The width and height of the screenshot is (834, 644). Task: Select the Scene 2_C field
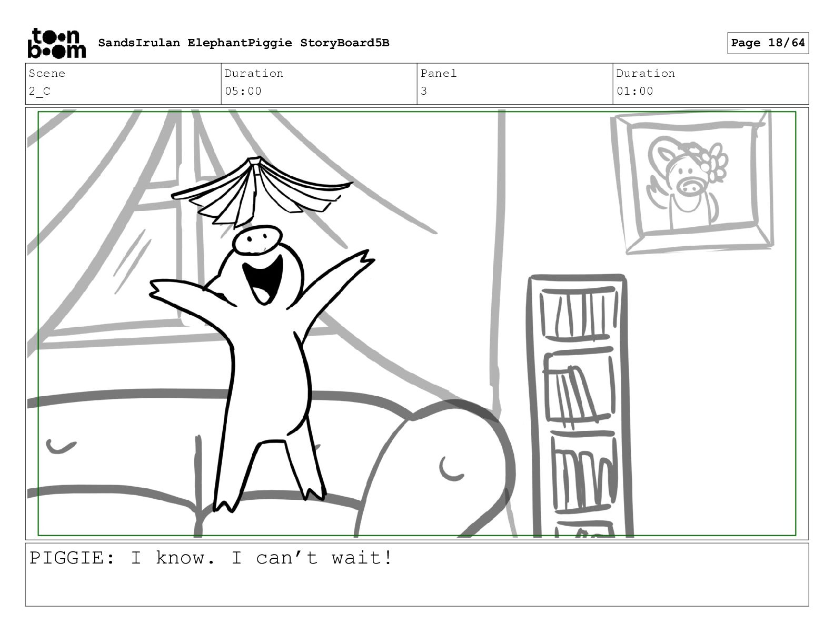click(123, 84)
